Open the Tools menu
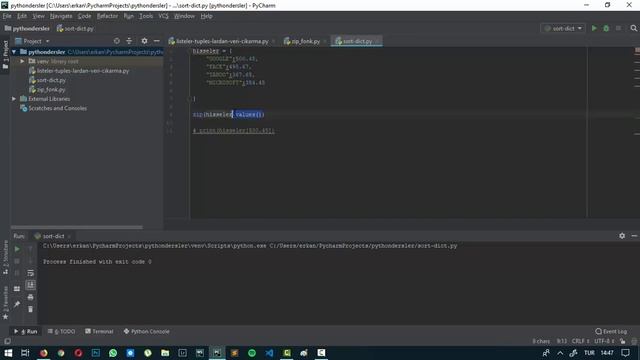 click(x=146, y=16)
